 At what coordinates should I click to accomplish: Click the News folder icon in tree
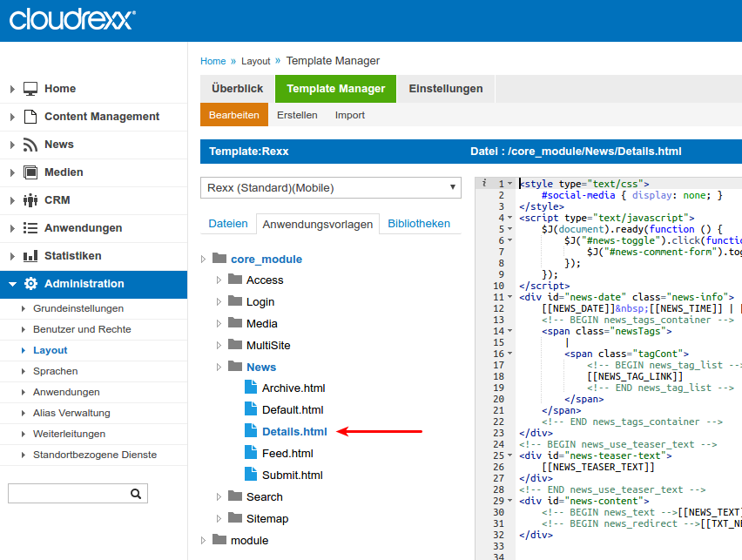(x=235, y=366)
